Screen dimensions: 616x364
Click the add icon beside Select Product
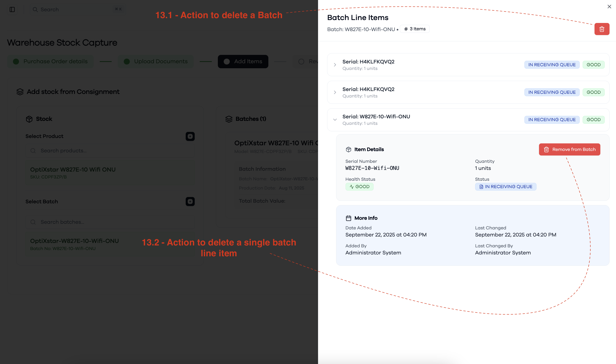point(190,136)
